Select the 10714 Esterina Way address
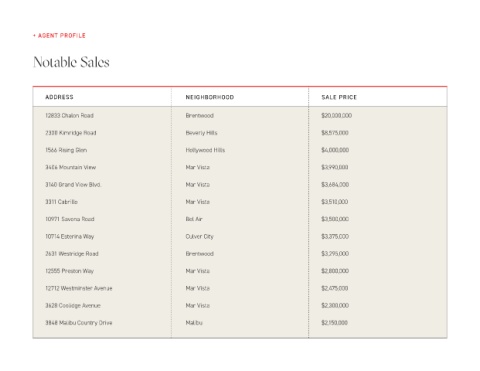480x371 pixels. (x=70, y=236)
